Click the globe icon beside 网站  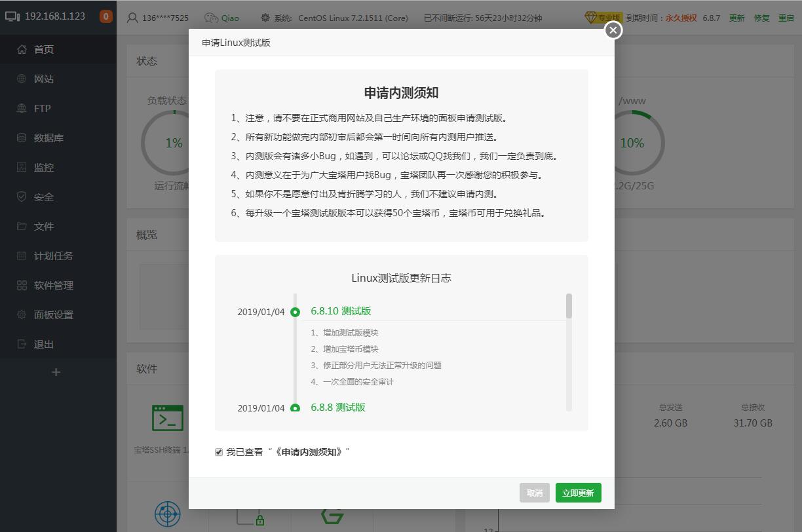(x=22, y=79)
